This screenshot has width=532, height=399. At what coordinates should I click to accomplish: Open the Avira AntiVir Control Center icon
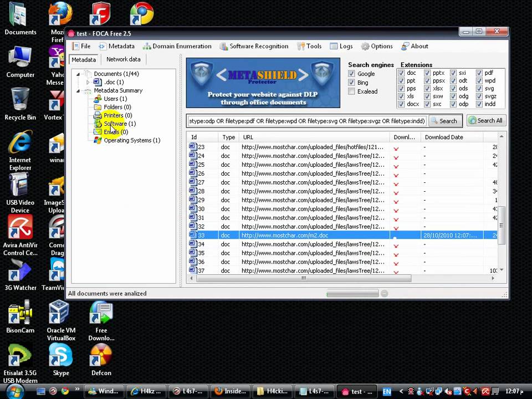click(x=21, y=236)
